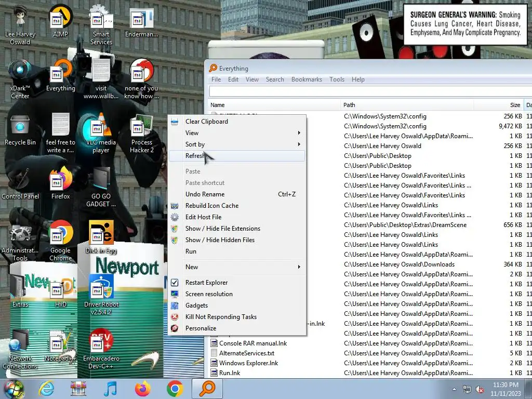Open the VLC media player shortcut
Viewport: 532px width, 399px height.
pyautogui.click(x=101, y=133)
